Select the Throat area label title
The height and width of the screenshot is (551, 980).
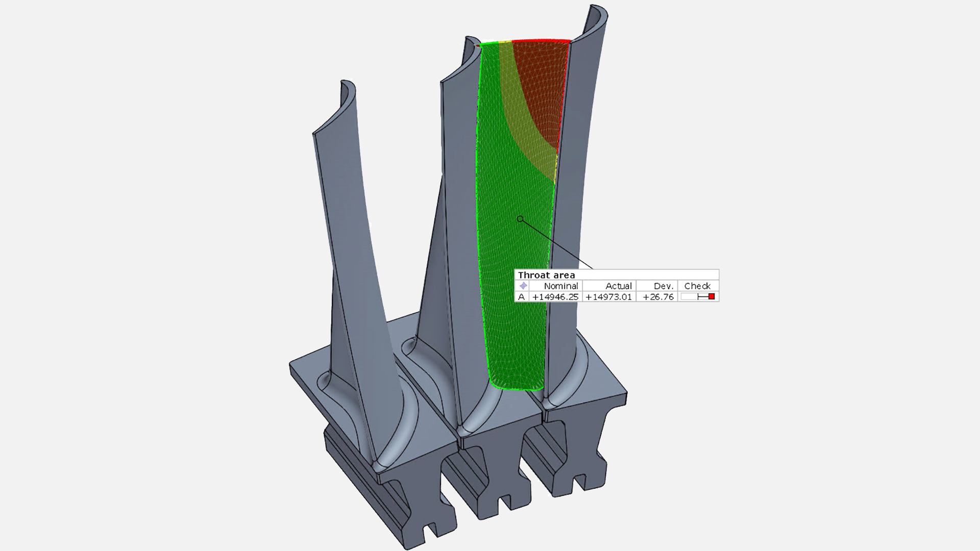tap(546, 275)
